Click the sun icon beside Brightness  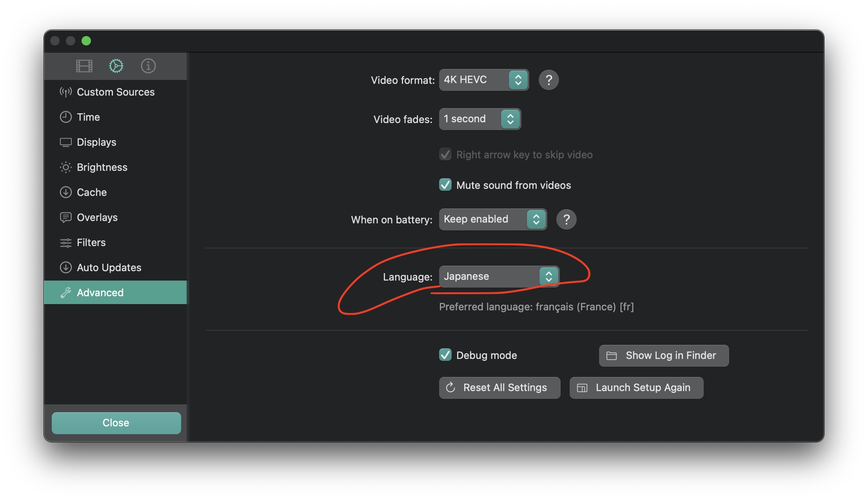(65, 167)
